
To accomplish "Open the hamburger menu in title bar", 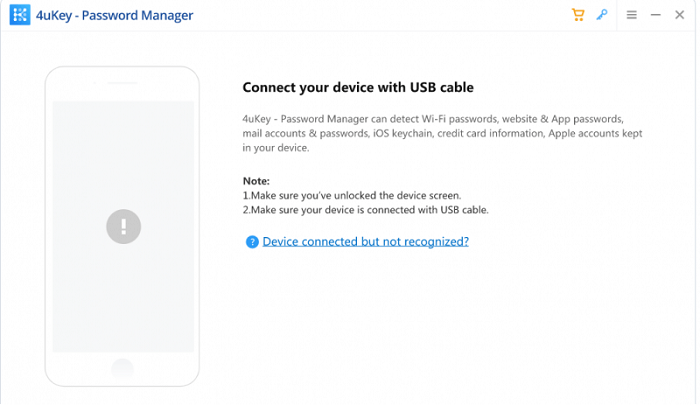I will [631, 15].
